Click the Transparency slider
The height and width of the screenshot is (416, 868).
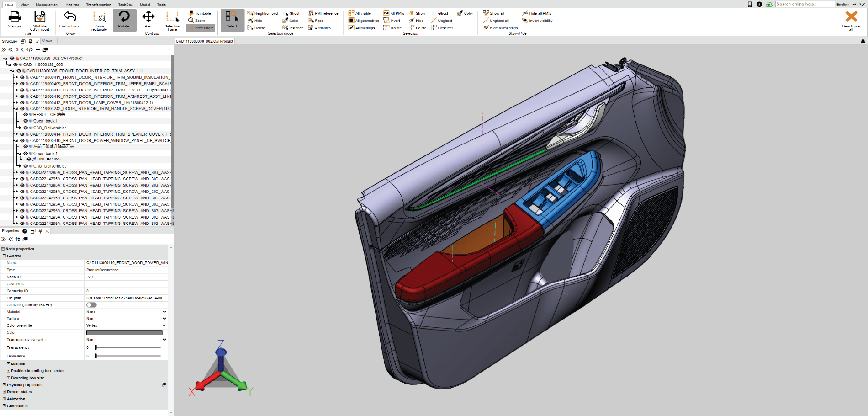(128, 347)
